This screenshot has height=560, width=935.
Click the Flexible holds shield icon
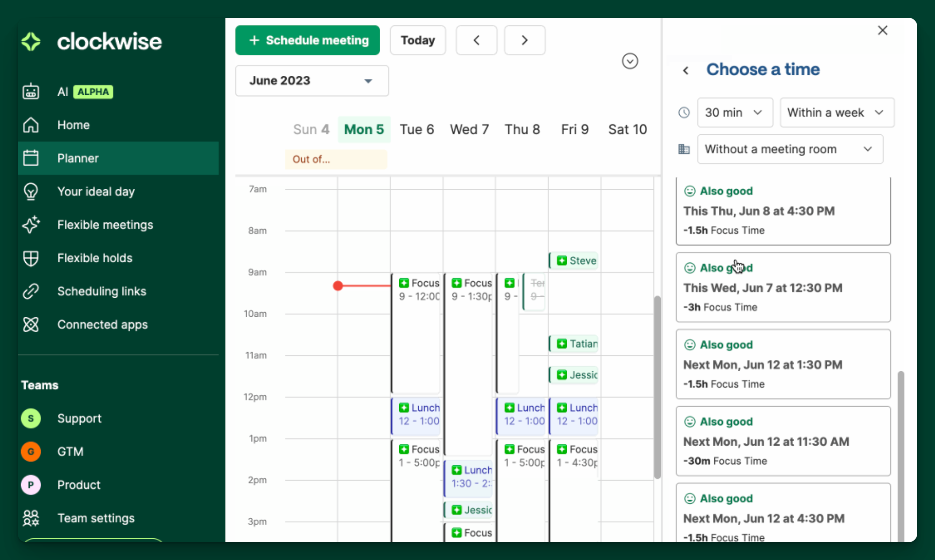click(x=31, y=258)
